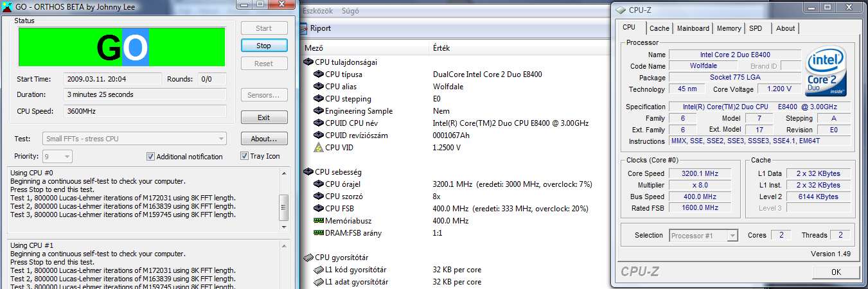Image resolution: width=868 pixels, height=289 pixels.
Task: Click the chip icon beside CPU szorzó
Action: tap(319, 197)
